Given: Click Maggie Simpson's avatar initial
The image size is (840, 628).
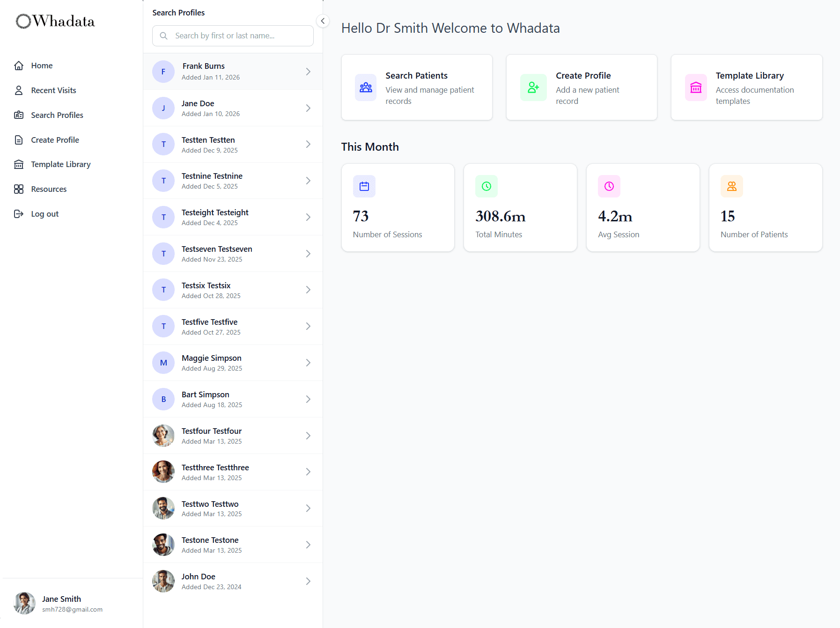Looking at the screenshot, I should [163, 362].
